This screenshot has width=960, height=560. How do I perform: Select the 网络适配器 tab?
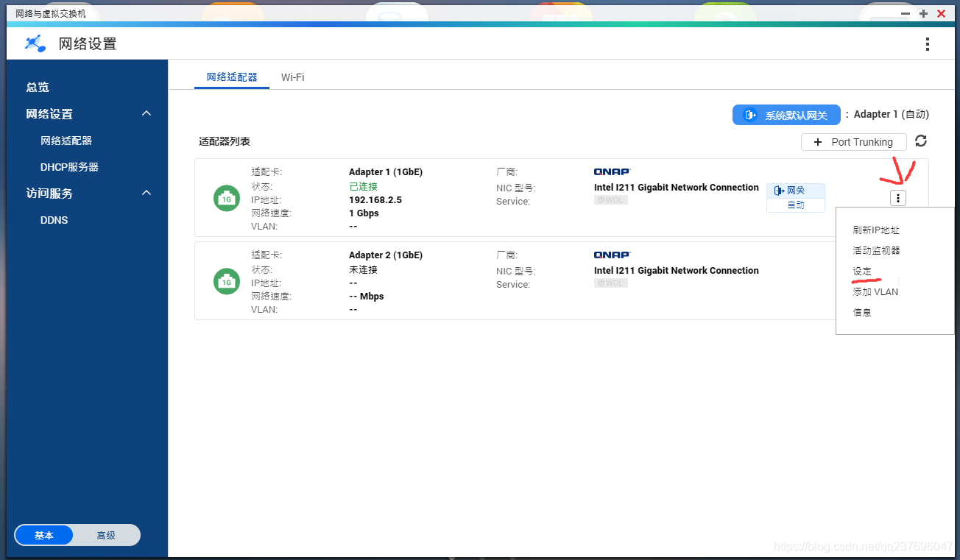pos(232,77)
